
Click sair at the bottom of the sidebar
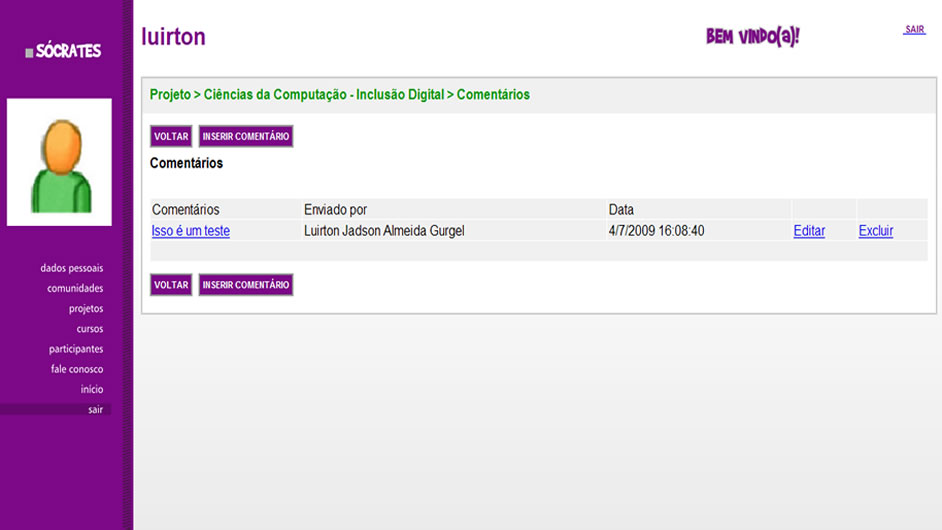[x=95, y=409]
